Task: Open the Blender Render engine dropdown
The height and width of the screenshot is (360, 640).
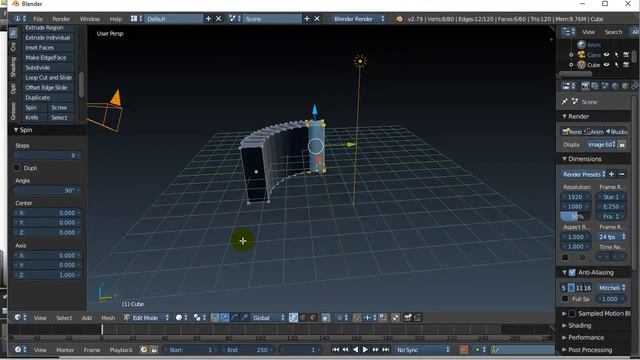Action: [x=358, y=19]
